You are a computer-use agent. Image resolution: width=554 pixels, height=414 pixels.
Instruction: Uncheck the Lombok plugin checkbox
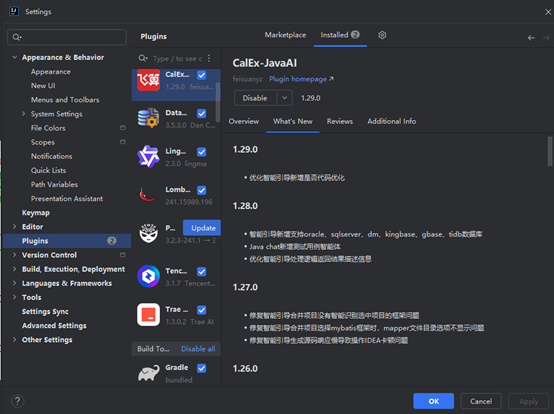click(x=202, y=190)
